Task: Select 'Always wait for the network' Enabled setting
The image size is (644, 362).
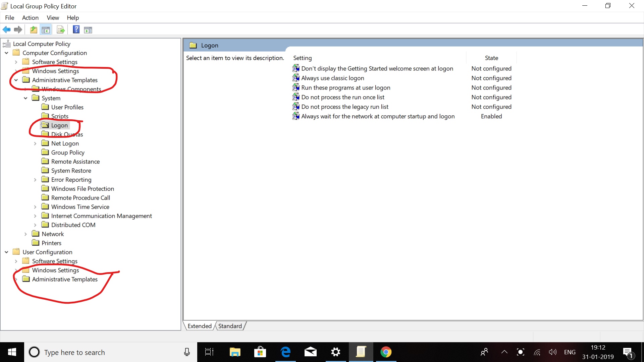Action: 378,117
